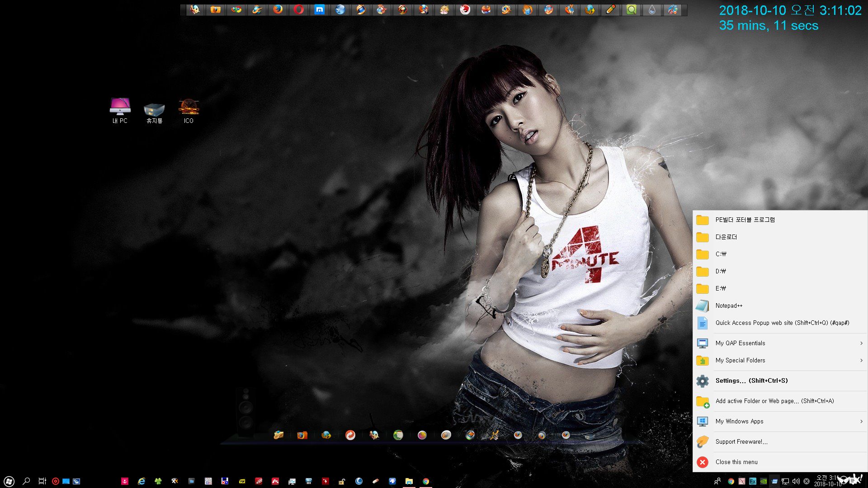
Task: Expand the My QAP Essentials submenu arrow
Action: point(861,343)
